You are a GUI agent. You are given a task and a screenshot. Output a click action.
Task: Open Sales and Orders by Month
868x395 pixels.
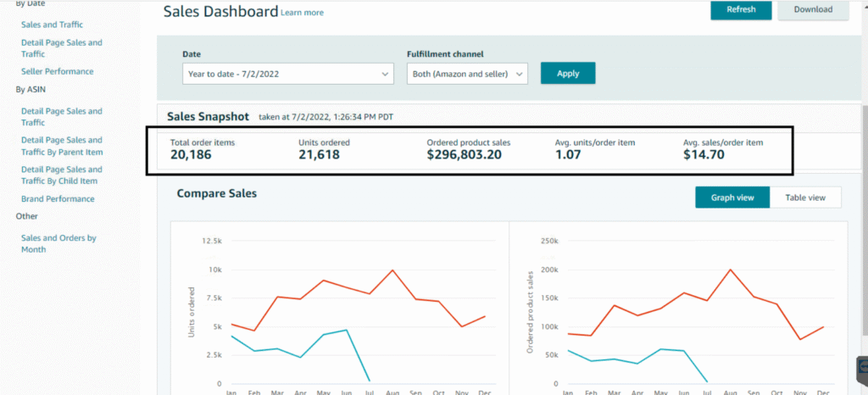(x=58, y=244)
